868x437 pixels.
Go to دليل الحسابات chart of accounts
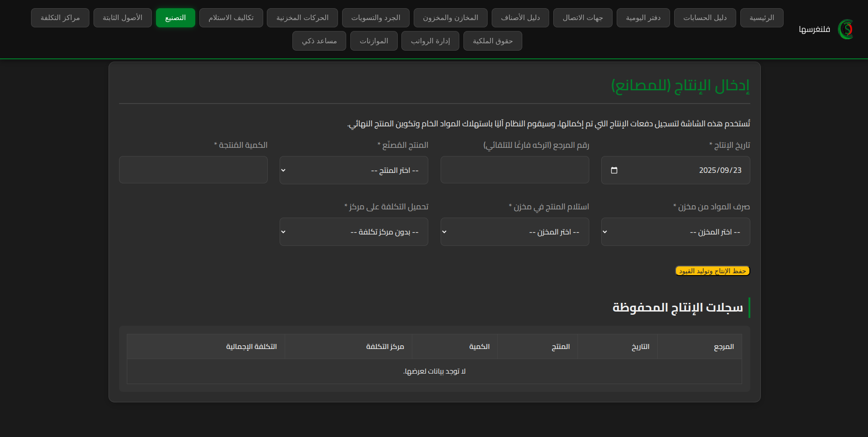tap(705, 18)
